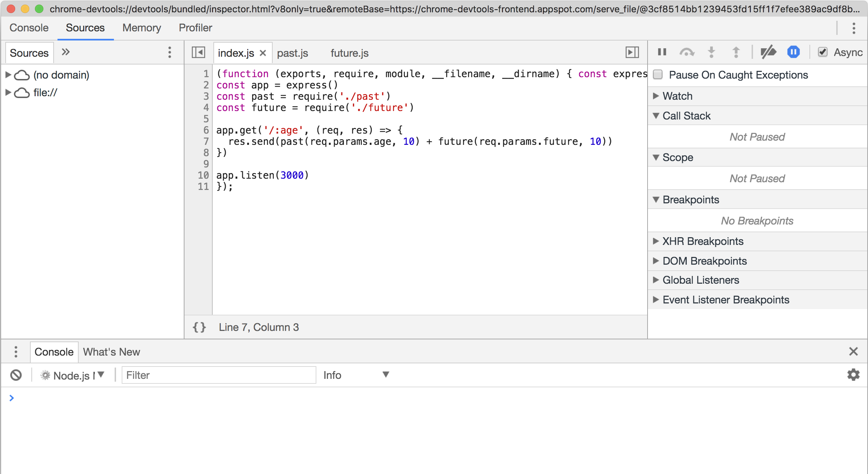This screenshot has height=474, width=868.
Task: Expand the XHR Breakpoints section
Action: [656, 241]
